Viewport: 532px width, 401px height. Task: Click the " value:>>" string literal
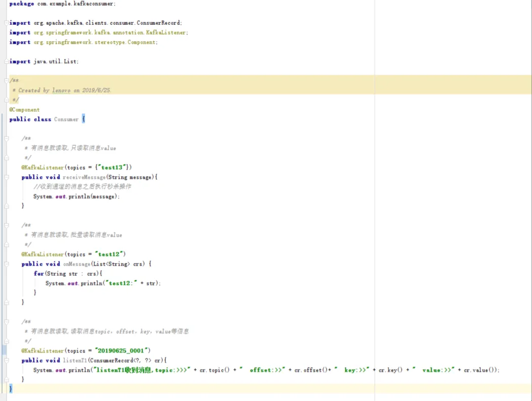pyautogui.click(x=434, y=370)
